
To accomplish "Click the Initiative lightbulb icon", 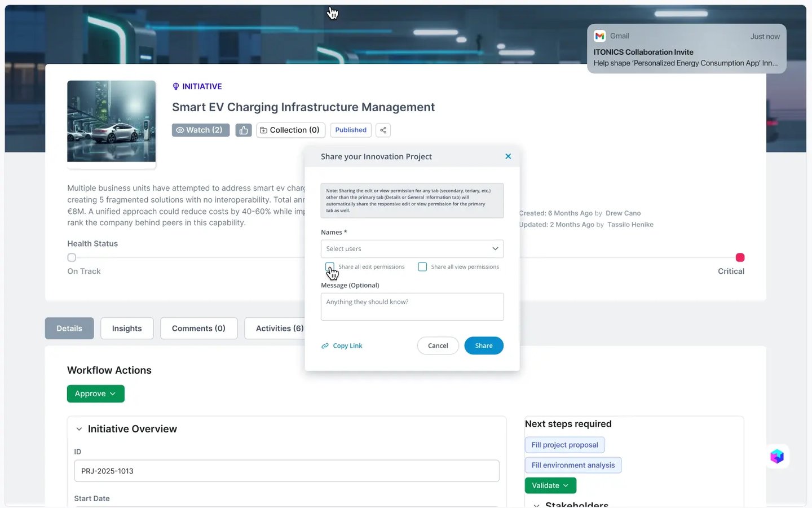I will coord(176,86).
